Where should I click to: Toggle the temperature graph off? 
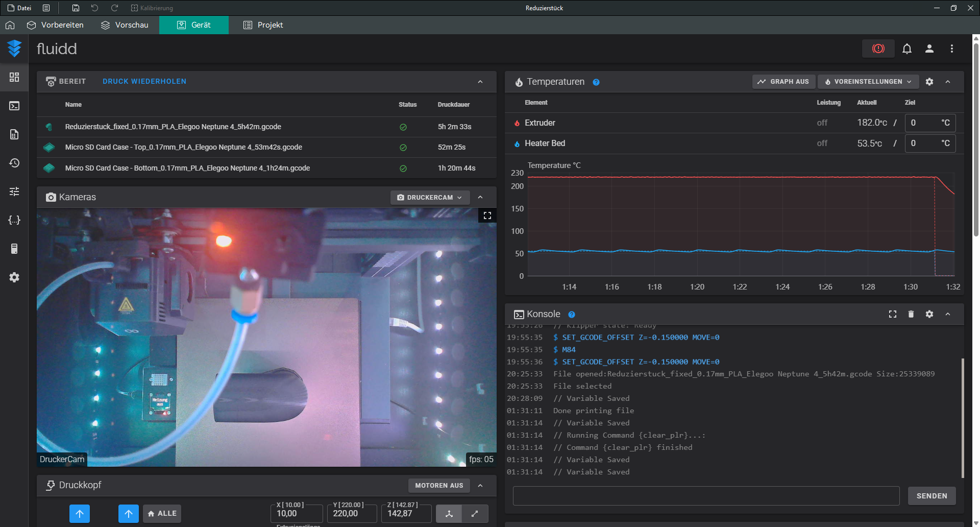(x=783, y=82)
